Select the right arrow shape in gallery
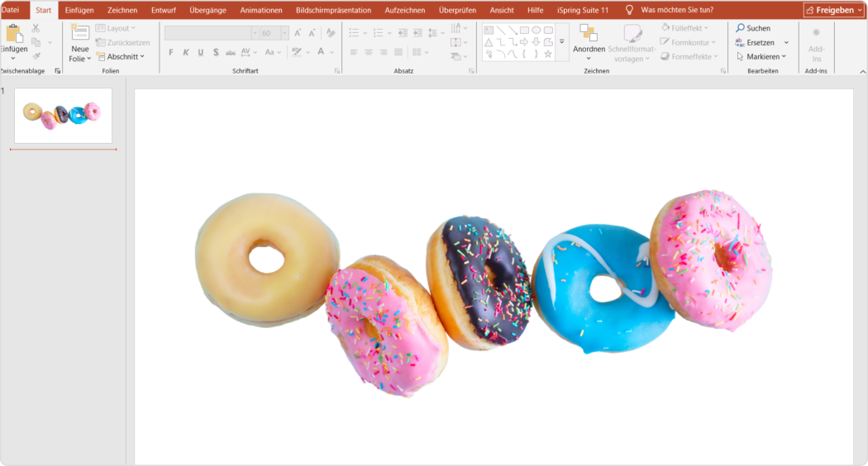 click(x=524, y=42)
